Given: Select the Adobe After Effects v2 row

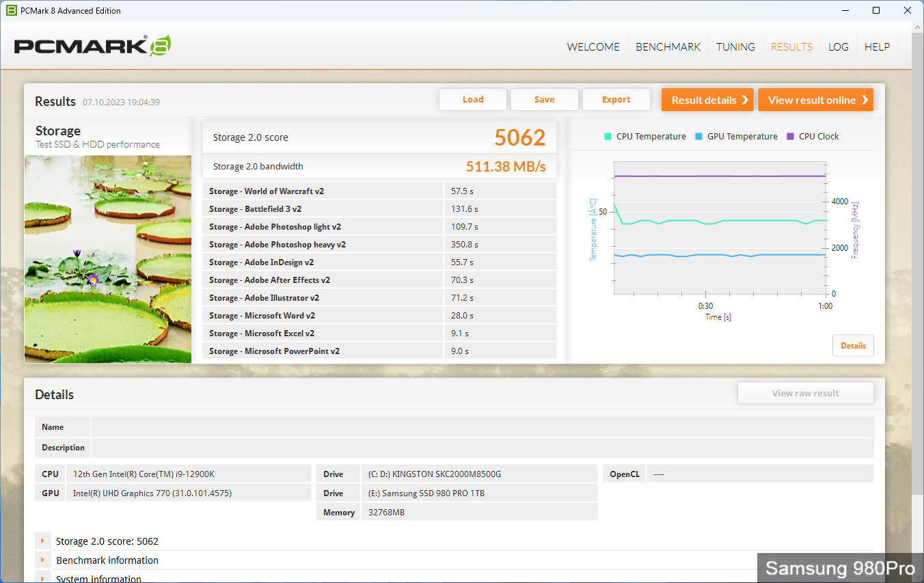Looking at the screenshot, I should pos(379,280).
